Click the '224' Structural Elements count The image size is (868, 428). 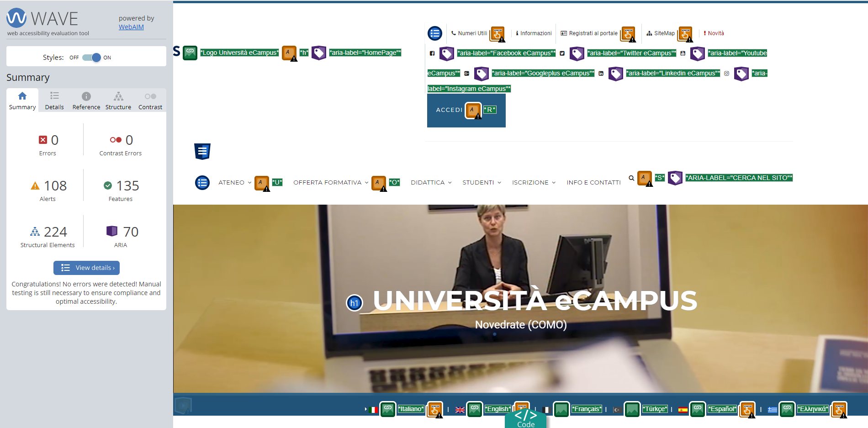tap(55, 232)
